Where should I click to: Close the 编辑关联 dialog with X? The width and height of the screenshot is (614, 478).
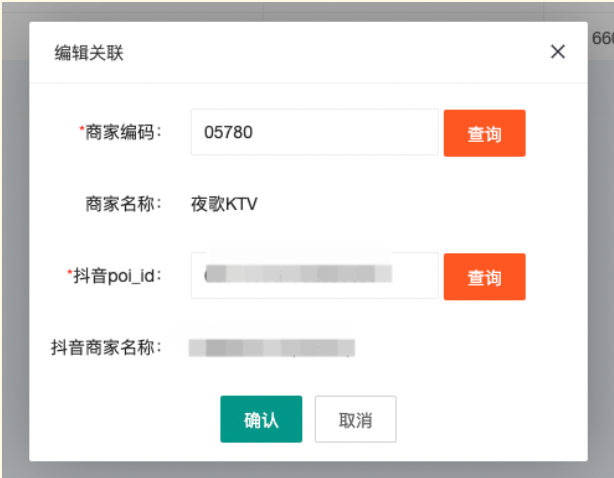click(x=558, y=52)
